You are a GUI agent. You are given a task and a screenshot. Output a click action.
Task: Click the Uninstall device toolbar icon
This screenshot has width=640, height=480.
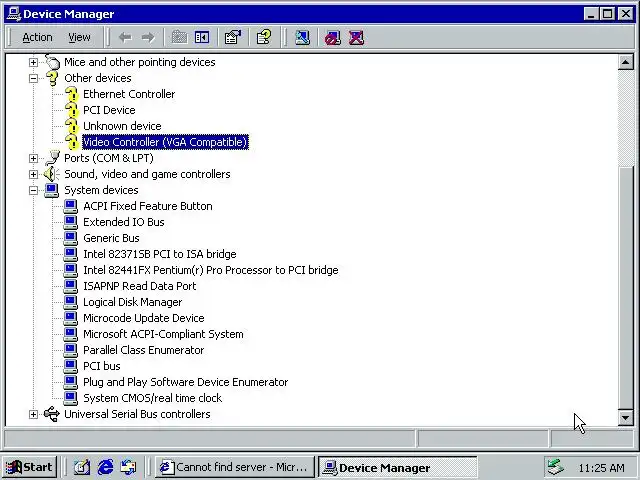(356, 38)
